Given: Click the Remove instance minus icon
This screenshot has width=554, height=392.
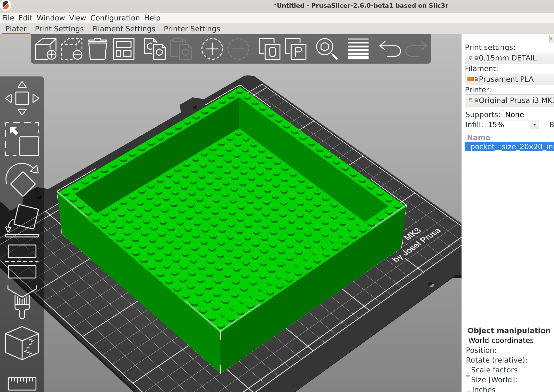Looking at the screenshot, I should (x=238, y=49).
